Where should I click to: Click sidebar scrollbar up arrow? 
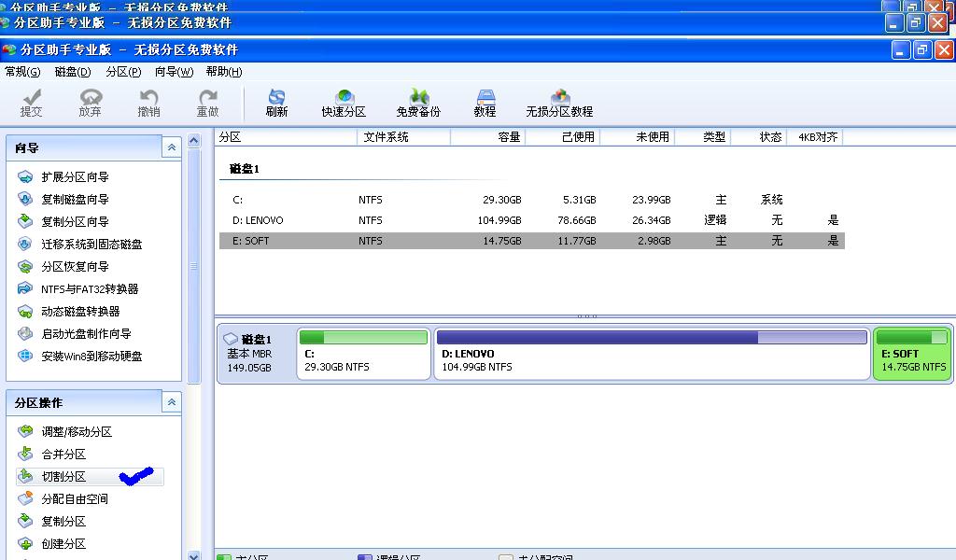click(x=194, y=141)
